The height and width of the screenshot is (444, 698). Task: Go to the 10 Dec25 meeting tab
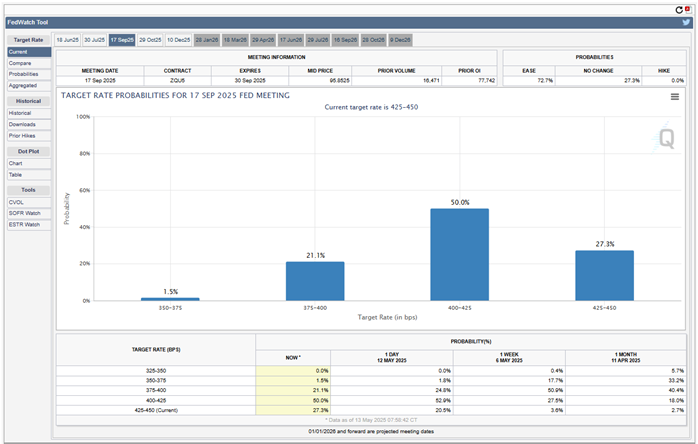(179, 39)
